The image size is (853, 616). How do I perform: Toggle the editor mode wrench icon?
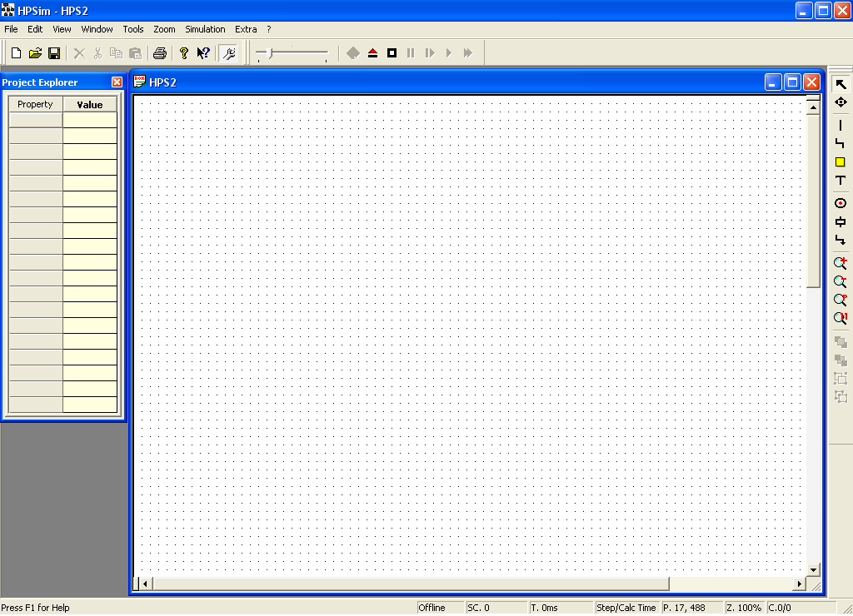(229, 52)
